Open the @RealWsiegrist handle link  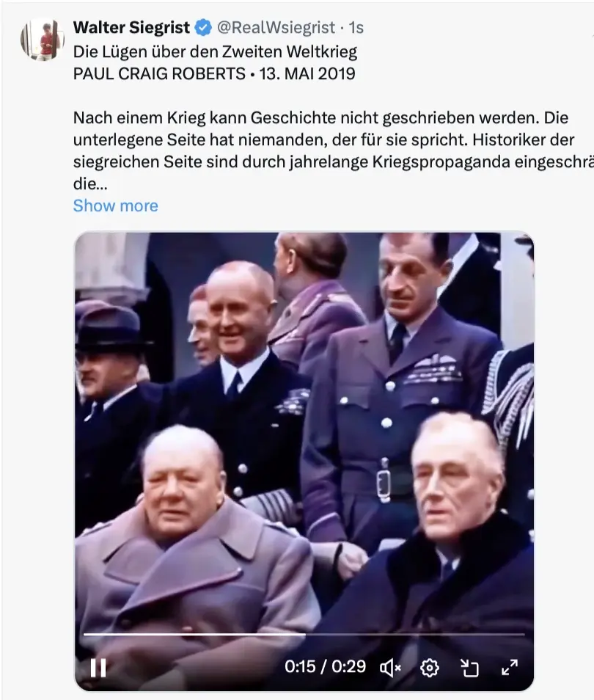pyautogui.click(x=276, y=28)
